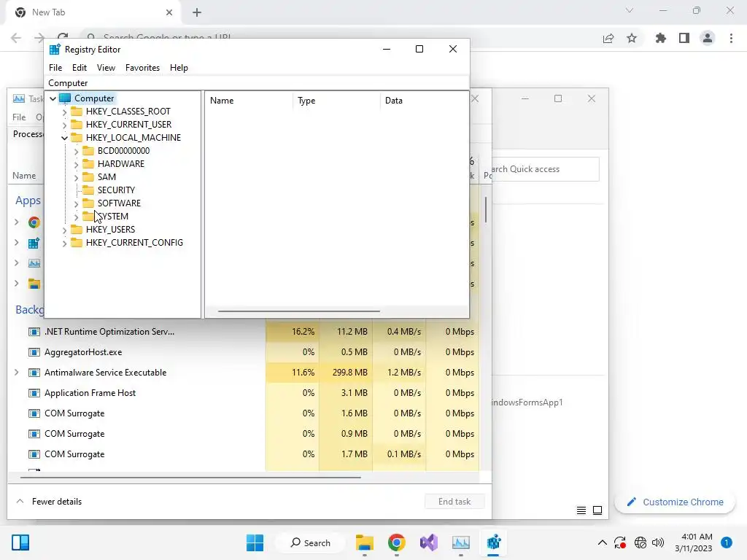
Task: Select AggregatorHost.exe process
Action: coord(83,352)
